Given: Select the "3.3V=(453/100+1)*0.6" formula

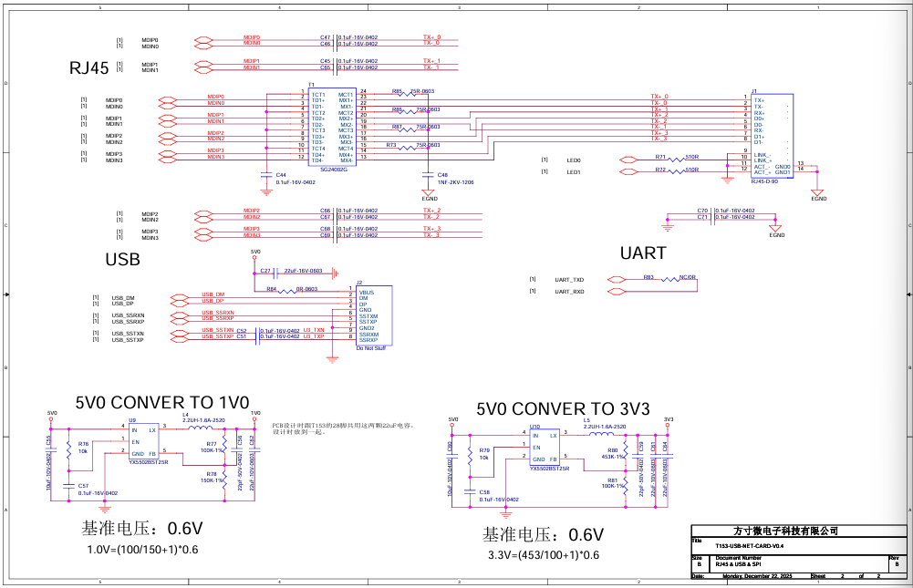Looking at the screenshot, I should (x=544, y=555).
